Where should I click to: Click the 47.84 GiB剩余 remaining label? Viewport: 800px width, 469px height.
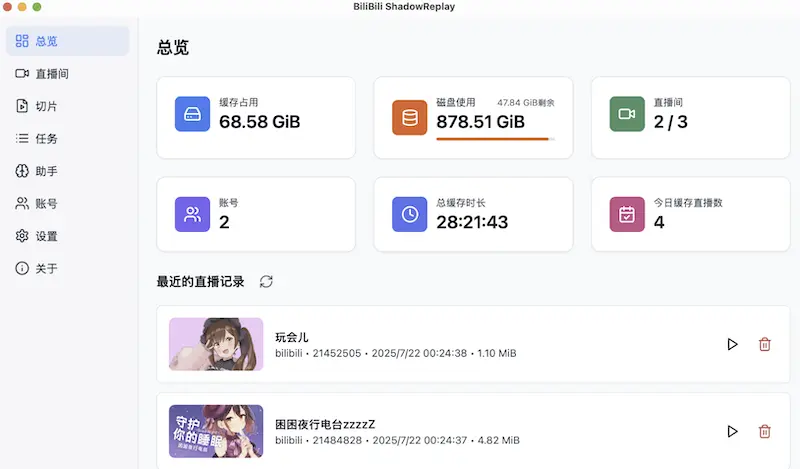(x=526, y=103)
